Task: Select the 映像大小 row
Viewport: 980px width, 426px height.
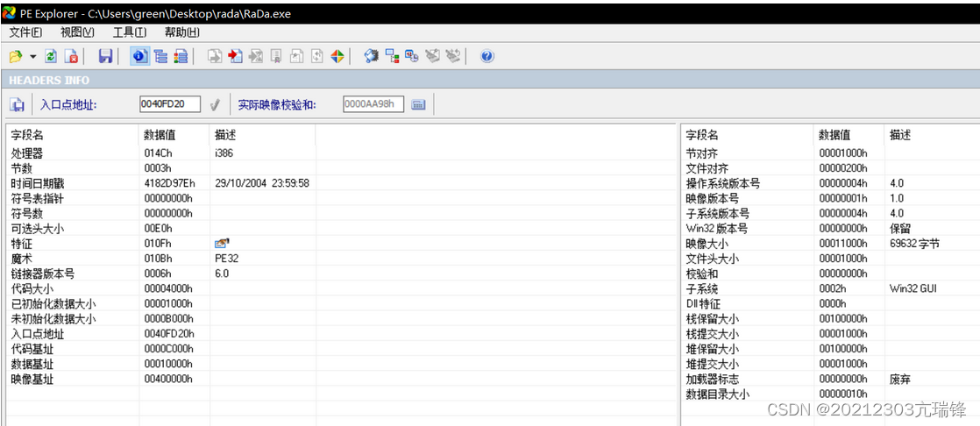Action: [x=830, y=244]
